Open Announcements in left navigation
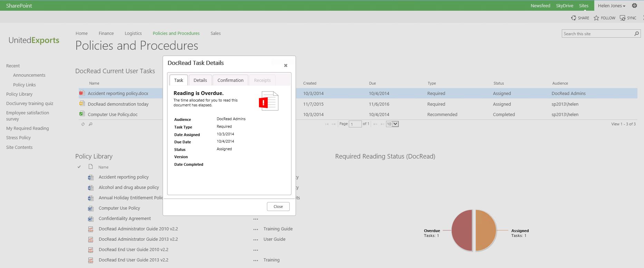This screenshot has height=268, width=644. 29,75
